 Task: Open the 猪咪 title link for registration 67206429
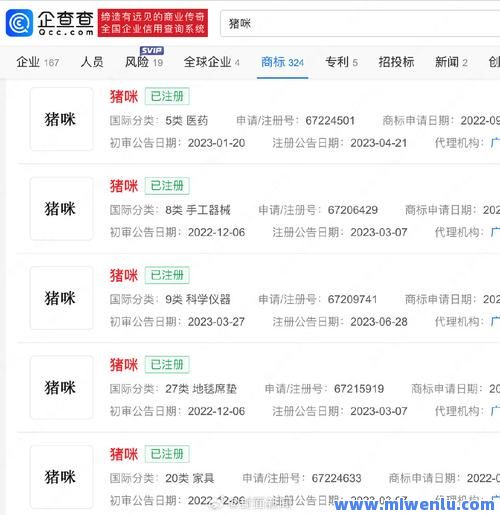coord(124,186)
